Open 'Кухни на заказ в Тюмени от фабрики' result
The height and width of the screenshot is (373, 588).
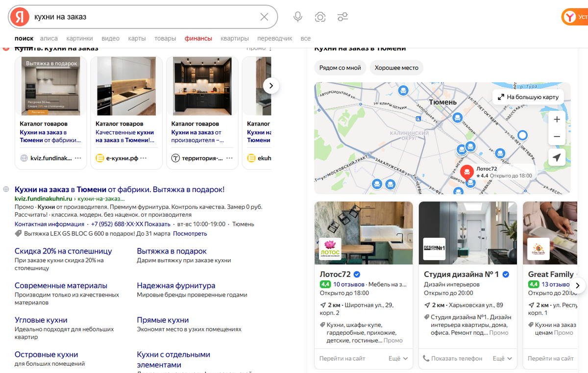tap(120, 189)
